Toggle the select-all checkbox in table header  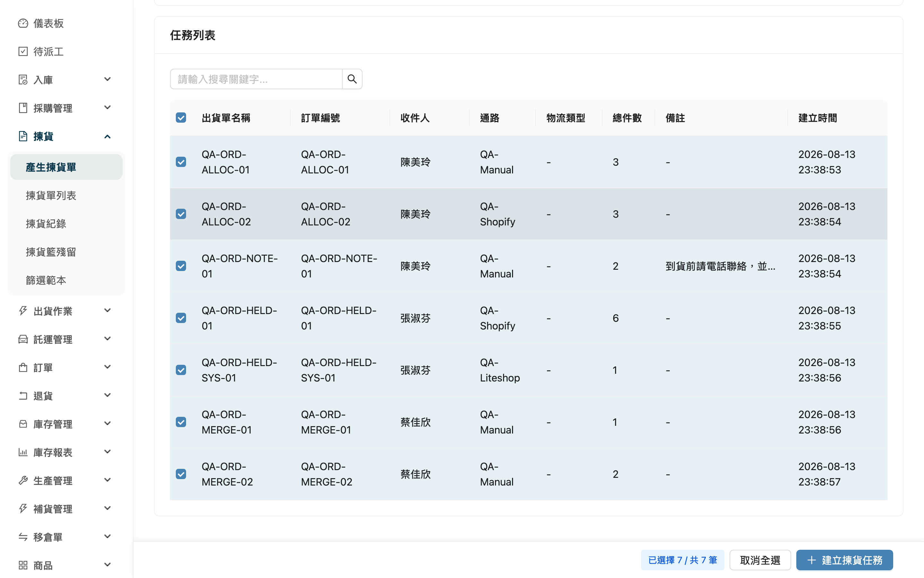(x=181, y=118)
